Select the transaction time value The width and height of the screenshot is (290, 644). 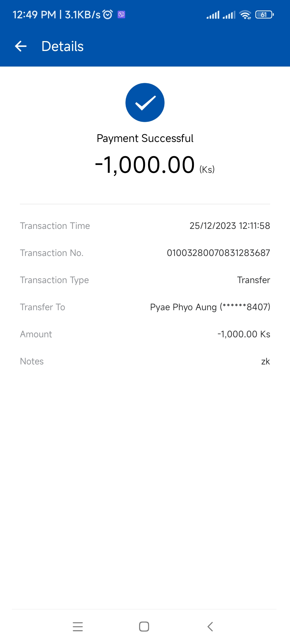pyautogui.click(x=230, y=226)
